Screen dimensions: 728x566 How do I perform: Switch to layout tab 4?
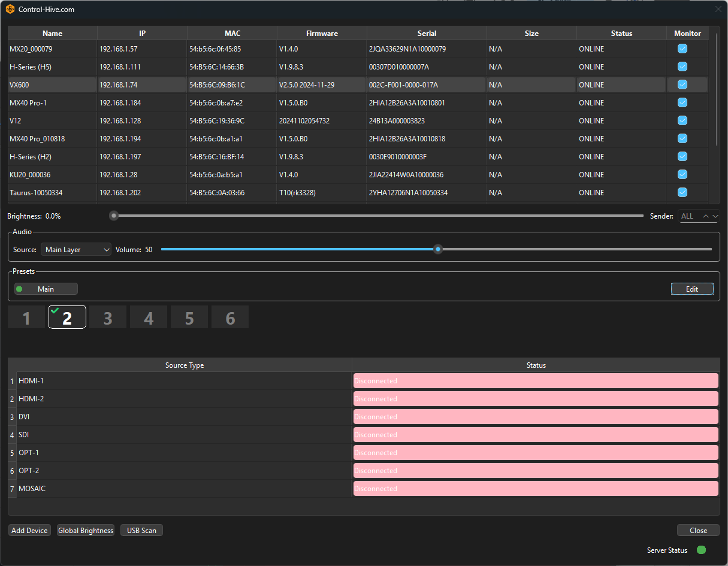(x=149, y=317)
